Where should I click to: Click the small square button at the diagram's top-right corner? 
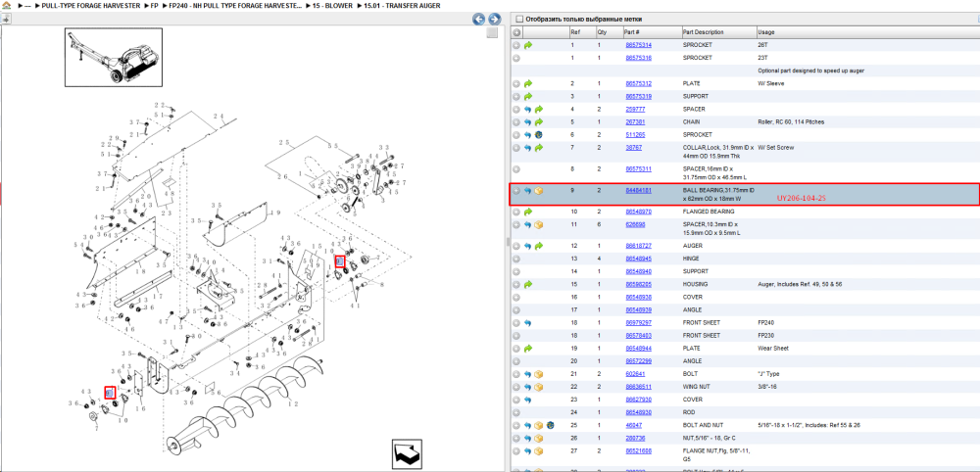click(493, 32)
